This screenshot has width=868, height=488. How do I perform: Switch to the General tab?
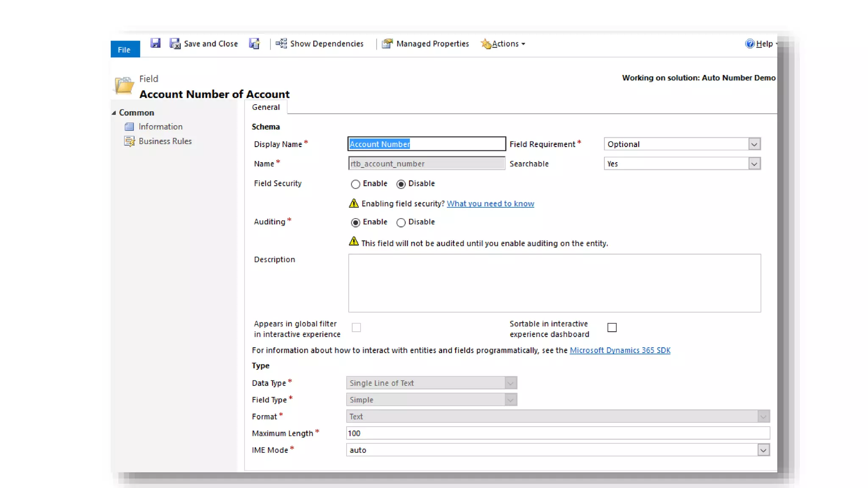click(x=266, y=107)
